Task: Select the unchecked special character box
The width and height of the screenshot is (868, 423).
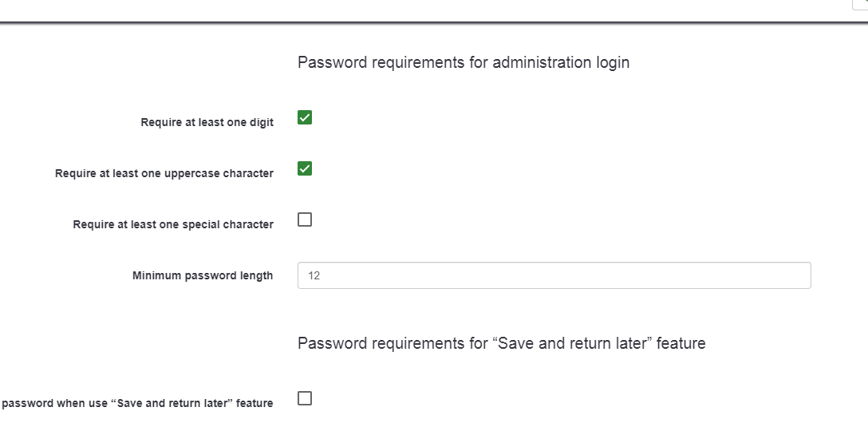Action: 305,220
